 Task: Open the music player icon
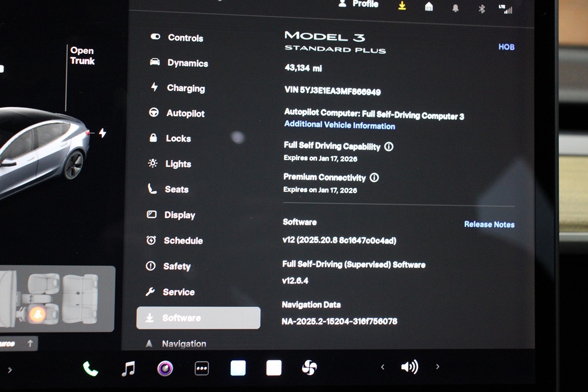tap(128, 368)
